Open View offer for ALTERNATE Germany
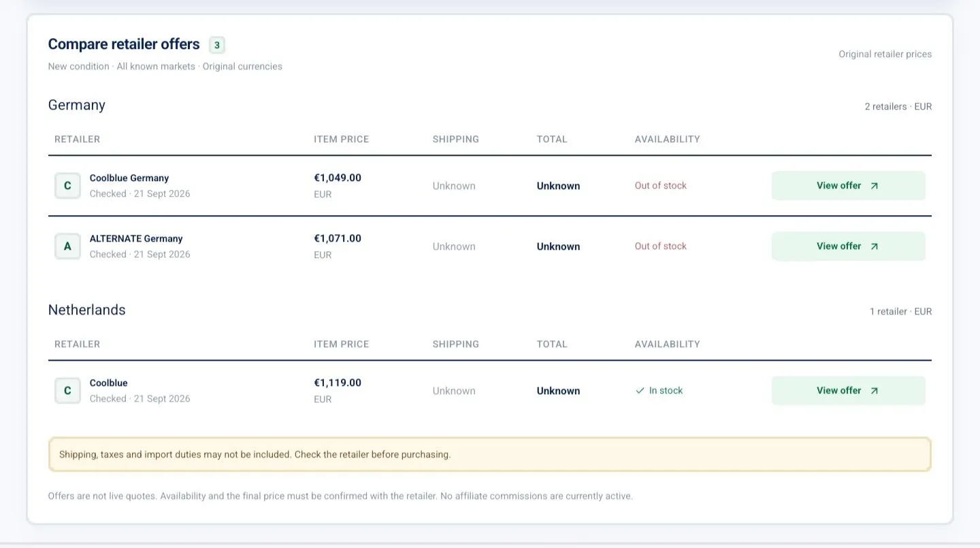The width and height of the screenshot is (980, 548). tap(848, 246)
